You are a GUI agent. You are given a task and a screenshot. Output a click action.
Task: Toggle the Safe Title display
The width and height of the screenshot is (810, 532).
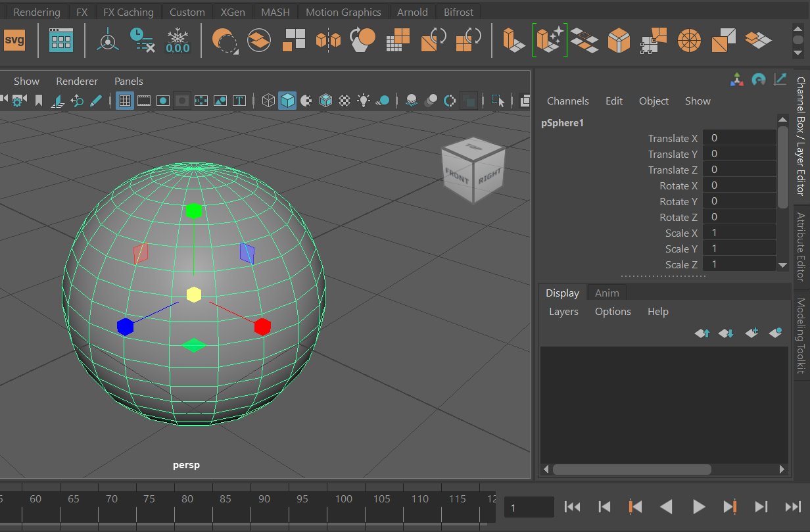click(239, 101)
